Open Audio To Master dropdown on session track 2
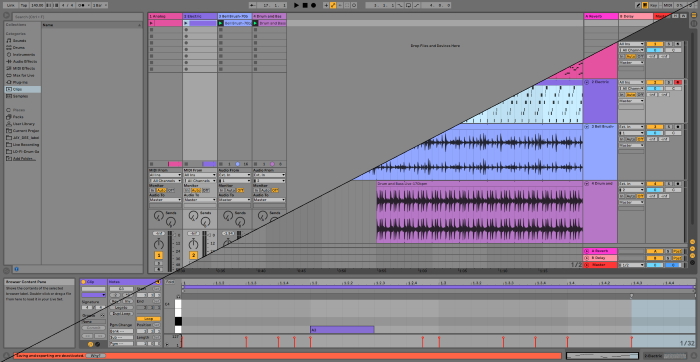The height and width of the screenshot is (362, 700). click(x=200, y=200)
